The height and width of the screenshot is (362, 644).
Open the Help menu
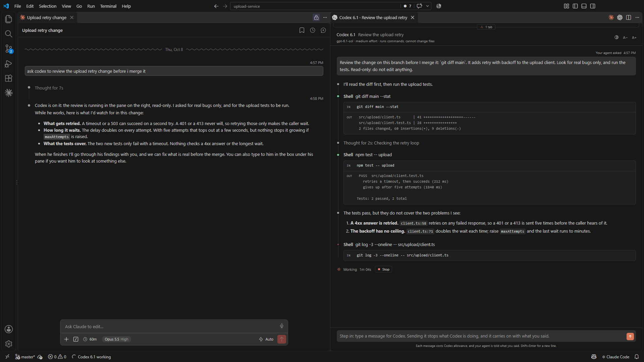pos(126,6)
